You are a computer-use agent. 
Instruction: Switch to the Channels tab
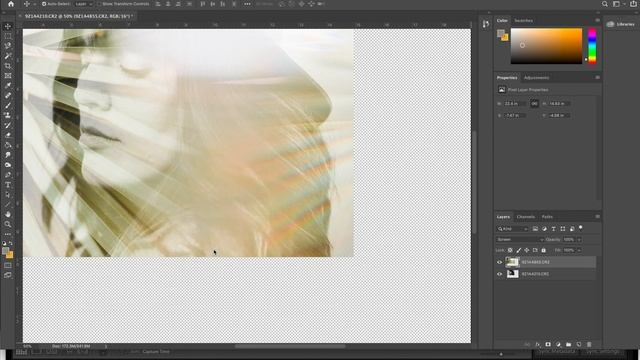(x=525, y=217)
